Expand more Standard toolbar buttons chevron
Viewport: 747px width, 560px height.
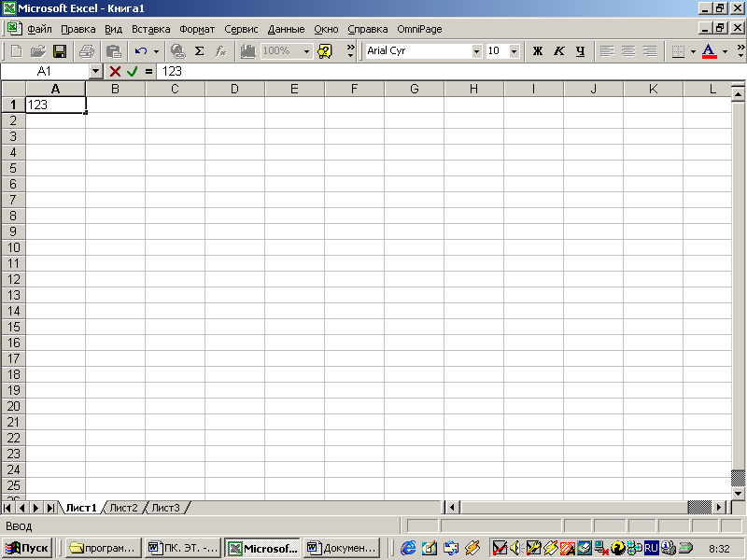351,51
